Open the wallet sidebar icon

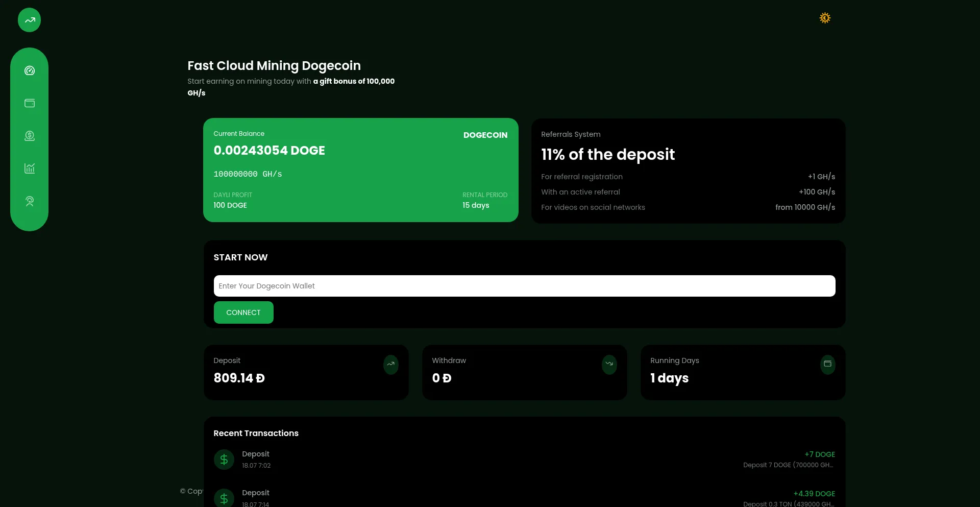coord(30,103)
